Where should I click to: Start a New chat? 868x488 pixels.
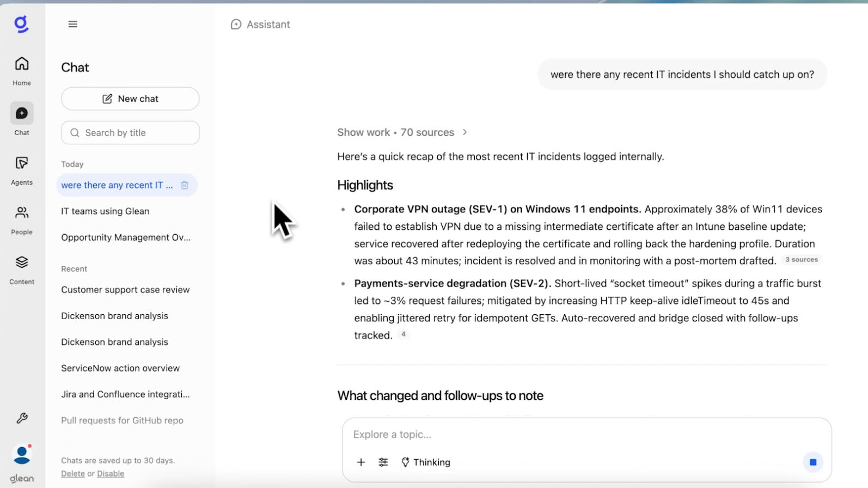[x=130, y=99]
